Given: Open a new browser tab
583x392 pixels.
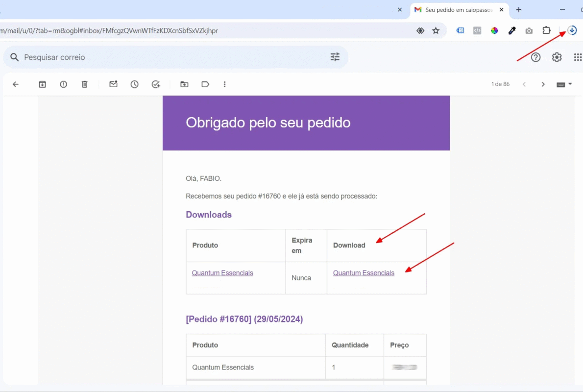Looking at the screenshot, I should pyautogui.click(x=519, y=10).
